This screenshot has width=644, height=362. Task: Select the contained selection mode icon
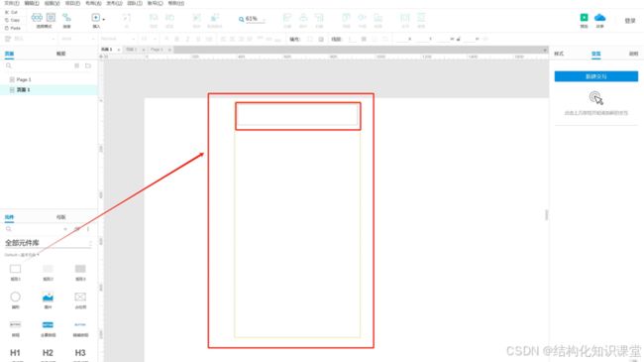click(51, 17)
